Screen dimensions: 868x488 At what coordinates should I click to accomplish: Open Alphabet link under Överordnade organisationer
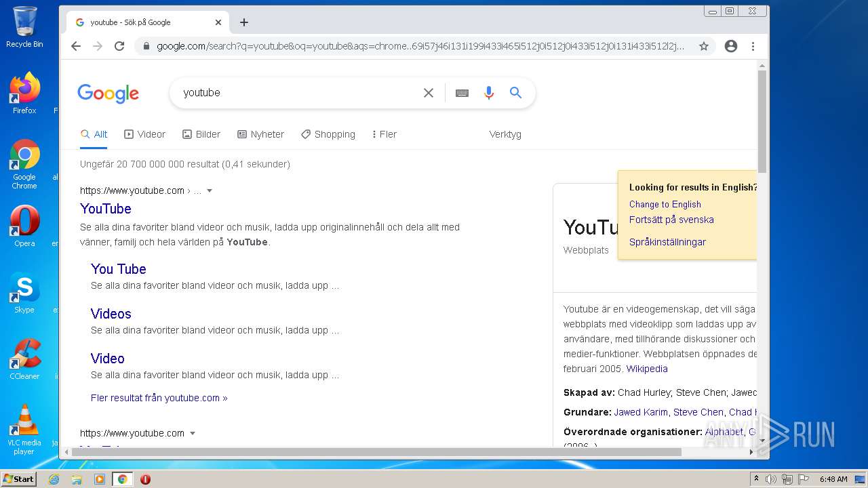[724, 432]
